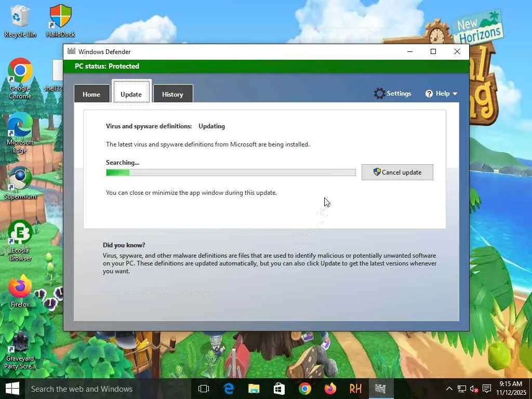Launch Firefox from the desktop

click(20, 291)
